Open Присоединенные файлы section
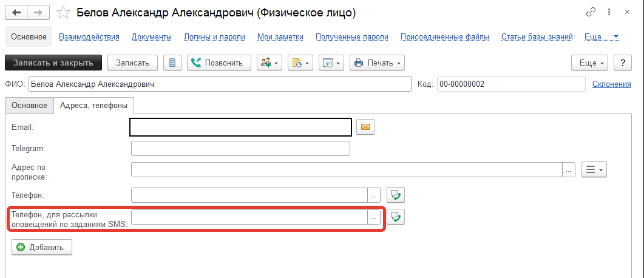The width and height of the screenshot is (644, 278). (x=445, y=37)
